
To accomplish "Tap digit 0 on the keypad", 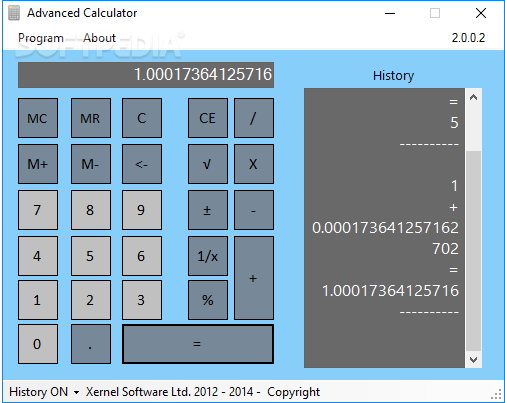I will [x=38, y=344].
